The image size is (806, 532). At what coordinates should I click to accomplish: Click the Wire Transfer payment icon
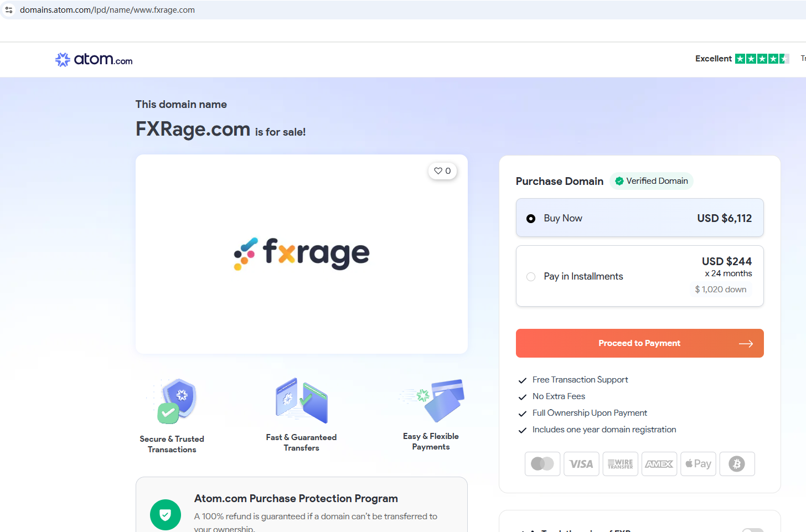tap(620, 464)
